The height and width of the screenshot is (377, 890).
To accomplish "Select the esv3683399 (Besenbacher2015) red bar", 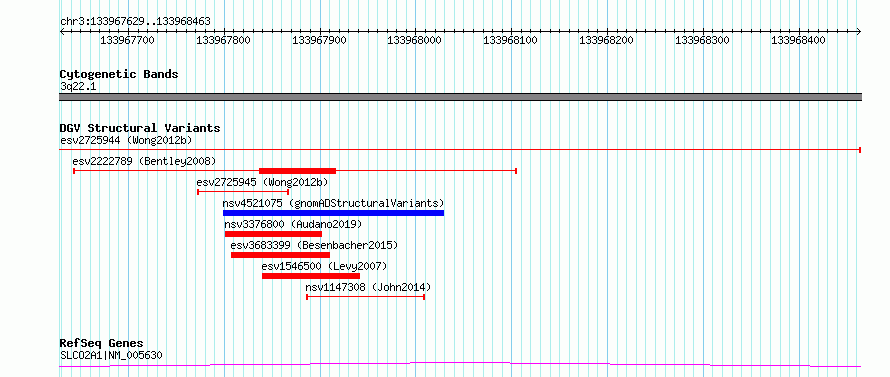I will (x=280, y=255).
